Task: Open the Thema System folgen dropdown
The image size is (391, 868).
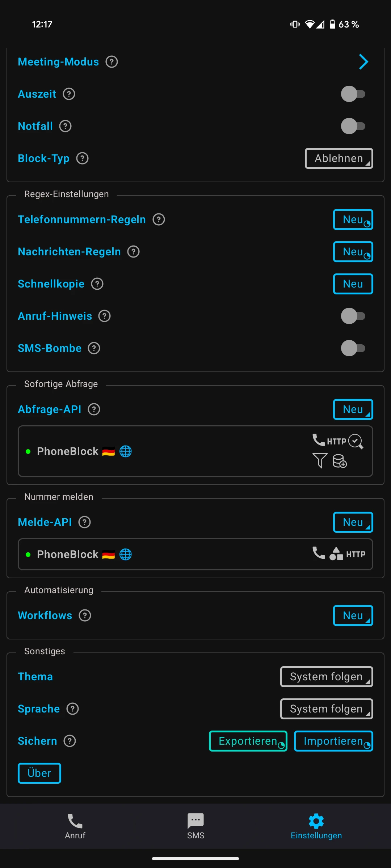Action: 327,677
